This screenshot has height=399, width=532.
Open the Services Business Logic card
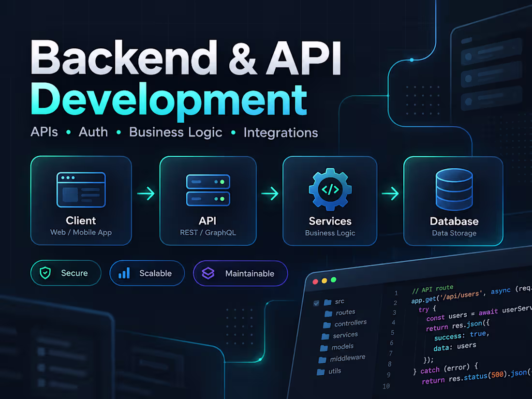point(330,201)
